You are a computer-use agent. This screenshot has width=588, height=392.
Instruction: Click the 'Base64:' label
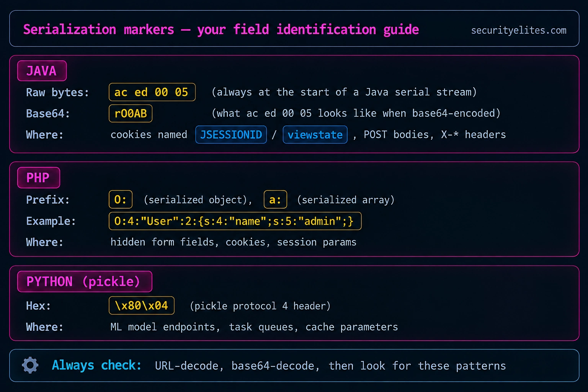(48, 114)
